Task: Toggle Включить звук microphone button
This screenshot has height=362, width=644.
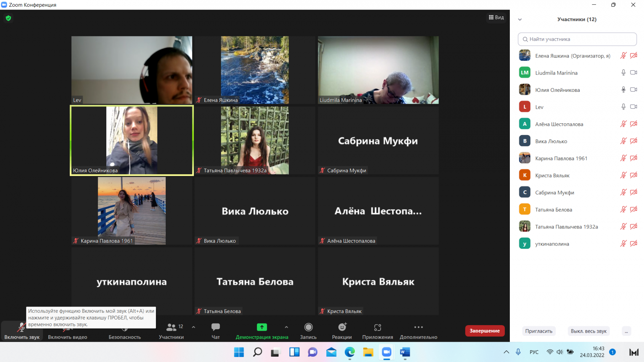Action: pos(22,331)
